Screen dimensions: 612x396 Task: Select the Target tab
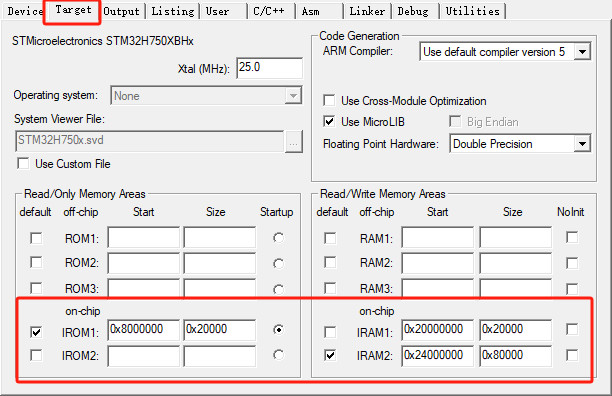click(73, 11)
